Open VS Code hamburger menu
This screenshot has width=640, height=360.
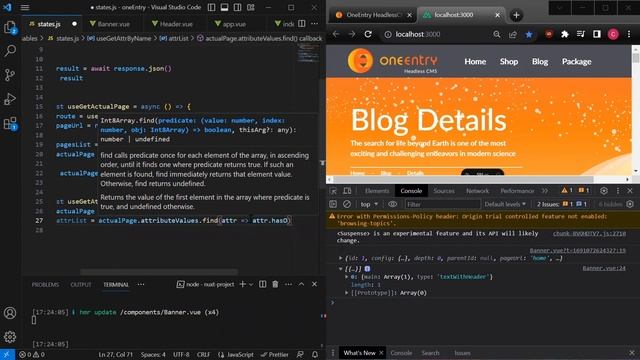click(25, 7)
